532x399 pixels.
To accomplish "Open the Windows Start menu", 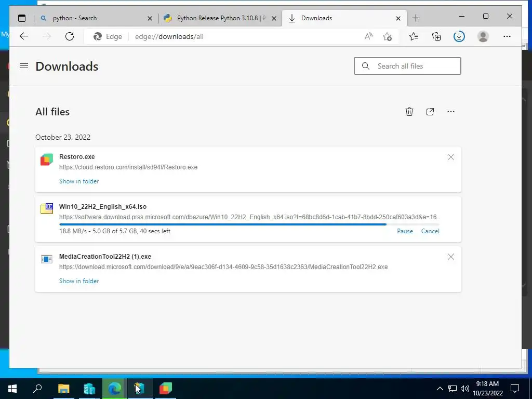I will pos(12,389).
